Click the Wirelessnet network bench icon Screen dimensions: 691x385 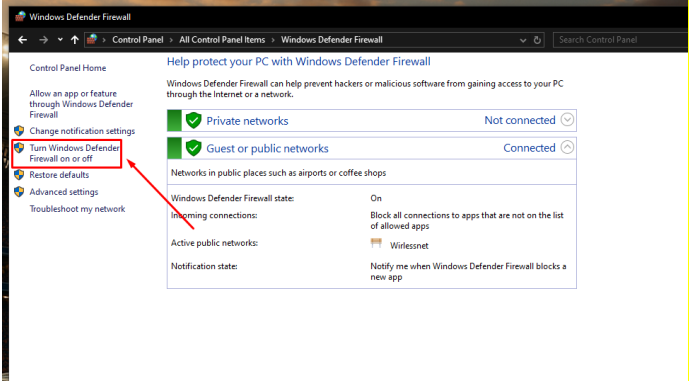point(376,243)
